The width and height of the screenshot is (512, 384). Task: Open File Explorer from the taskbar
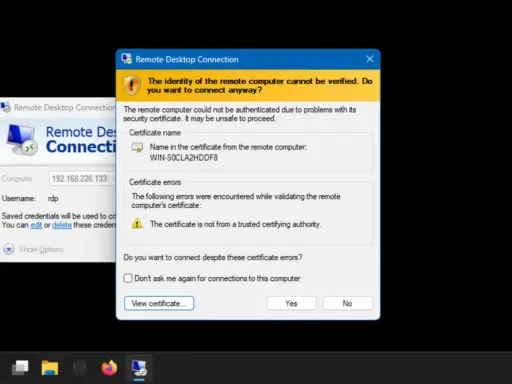(50, 368)
